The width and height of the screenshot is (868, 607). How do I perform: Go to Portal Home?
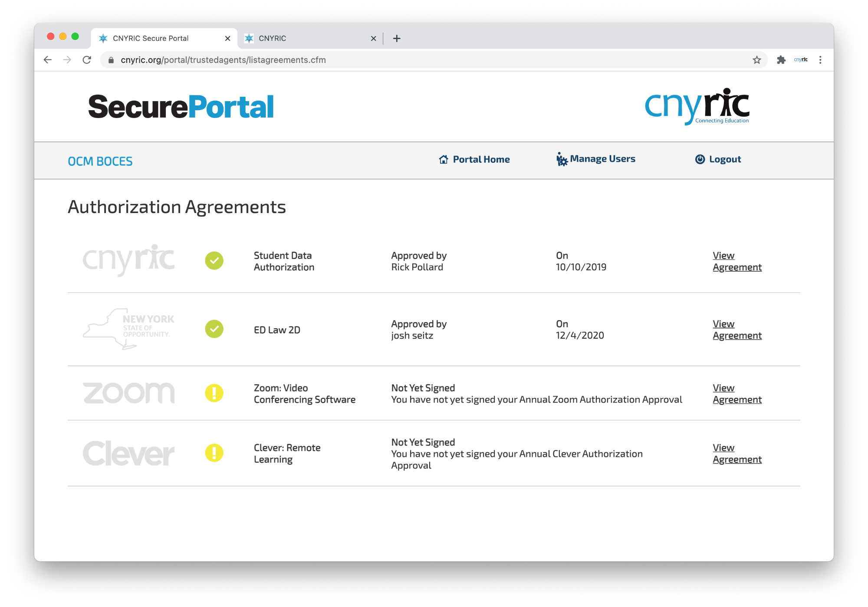pyautogui.click(x=474, y=159)
